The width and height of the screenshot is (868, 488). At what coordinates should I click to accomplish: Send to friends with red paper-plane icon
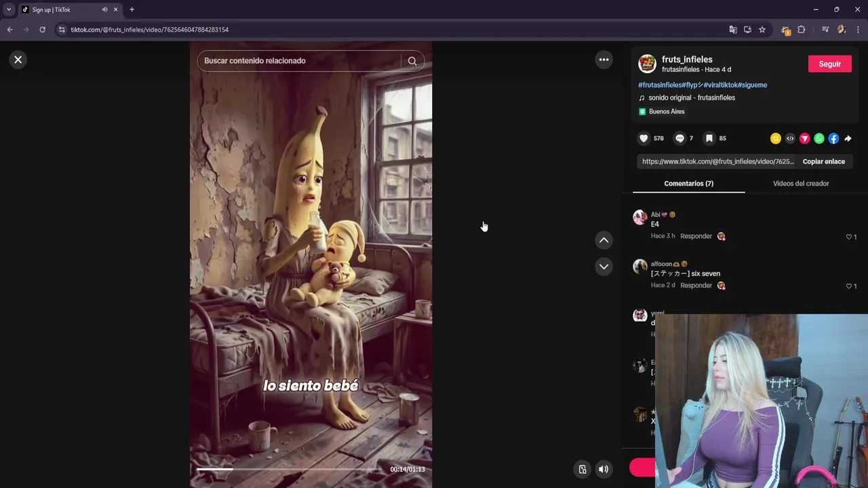[805, 138]
